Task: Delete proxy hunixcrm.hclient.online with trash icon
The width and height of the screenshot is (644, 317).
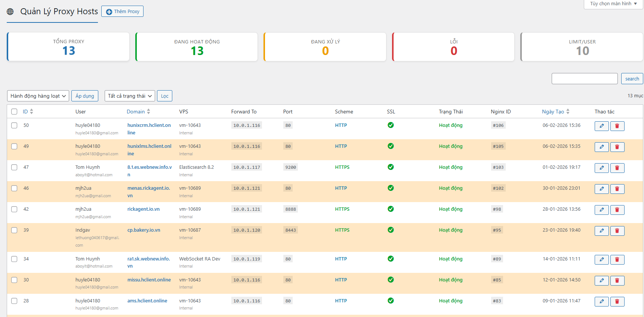Action: [x=617, y=126]
